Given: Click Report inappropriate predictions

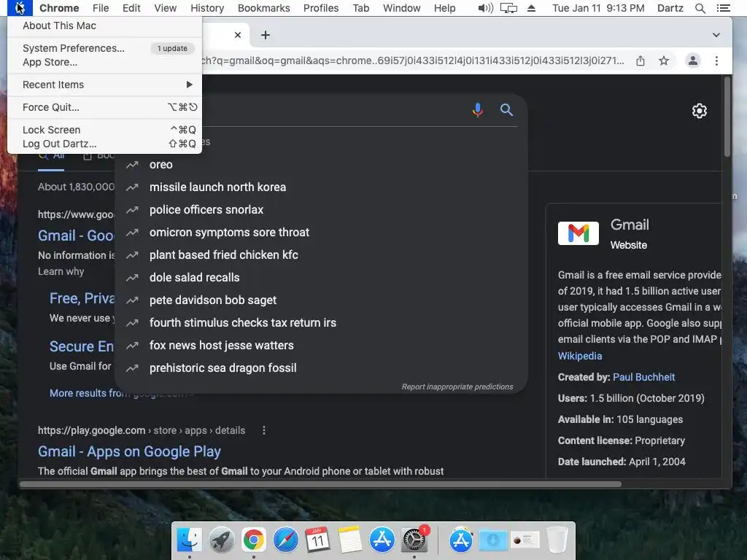Looking at the screenshot, I should click(x=457, y=386).
